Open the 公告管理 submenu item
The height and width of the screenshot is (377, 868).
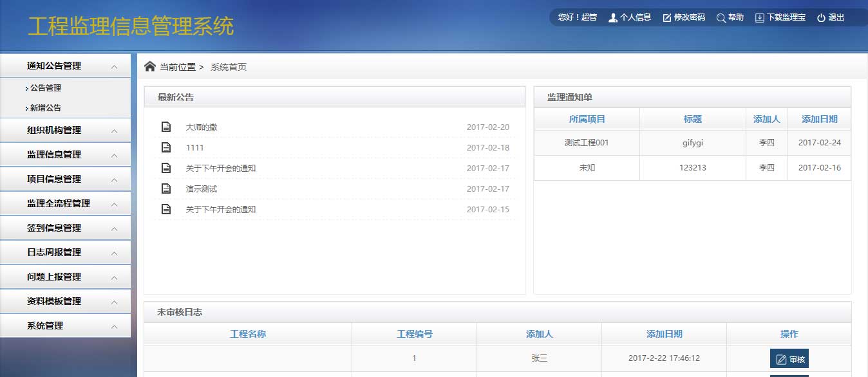[x=46, y=88]
